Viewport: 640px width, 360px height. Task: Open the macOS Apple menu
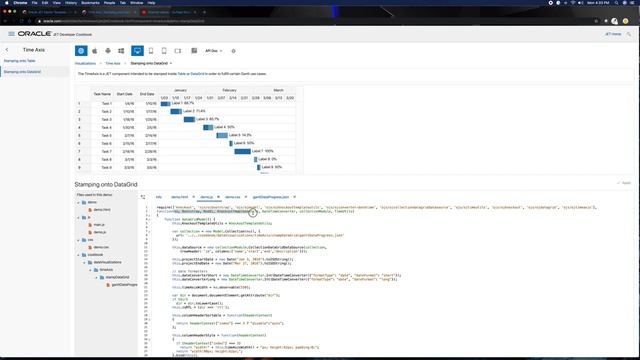pyautogui.click(x=6, y=3)
